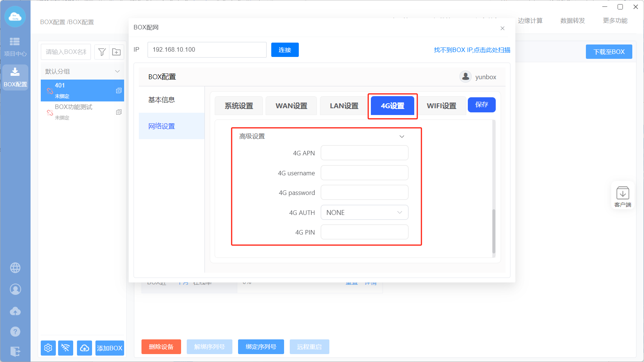Click the scan for BOX IP link
Viewport: 644px width, 362px height.
point(472,50)
